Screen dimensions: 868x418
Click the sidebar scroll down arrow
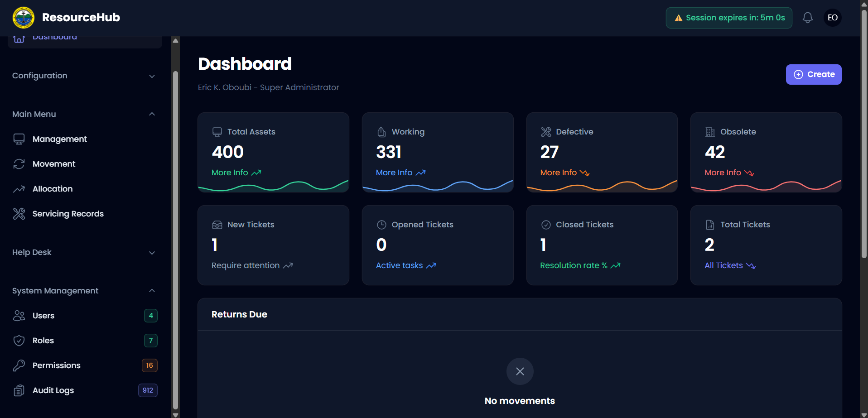coord(175,414)
